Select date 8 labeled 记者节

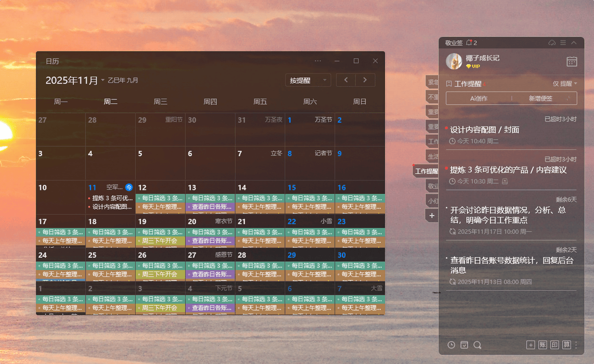(310, 163)
